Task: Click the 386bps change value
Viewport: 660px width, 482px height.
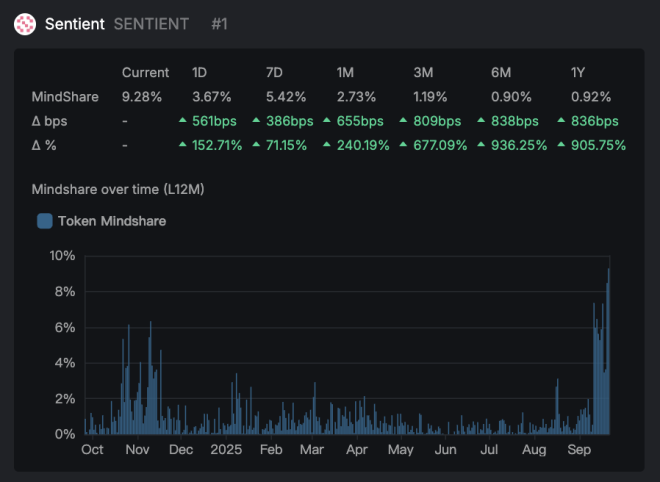Action: (290, 121)
